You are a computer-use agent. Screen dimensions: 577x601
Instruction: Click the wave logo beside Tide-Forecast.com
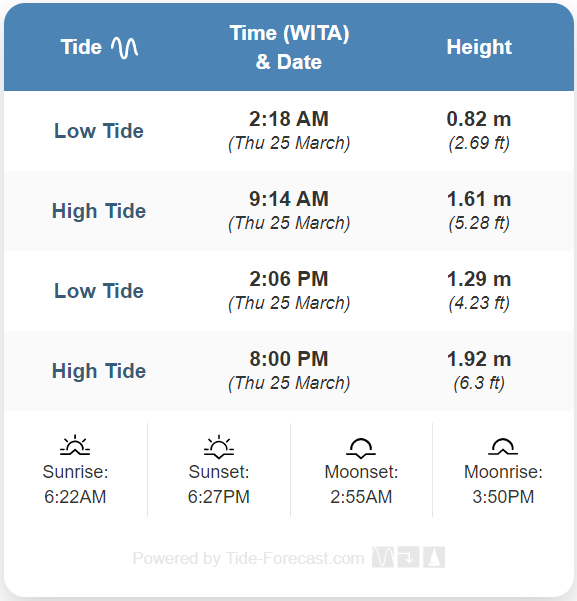(x=383, y=557)
